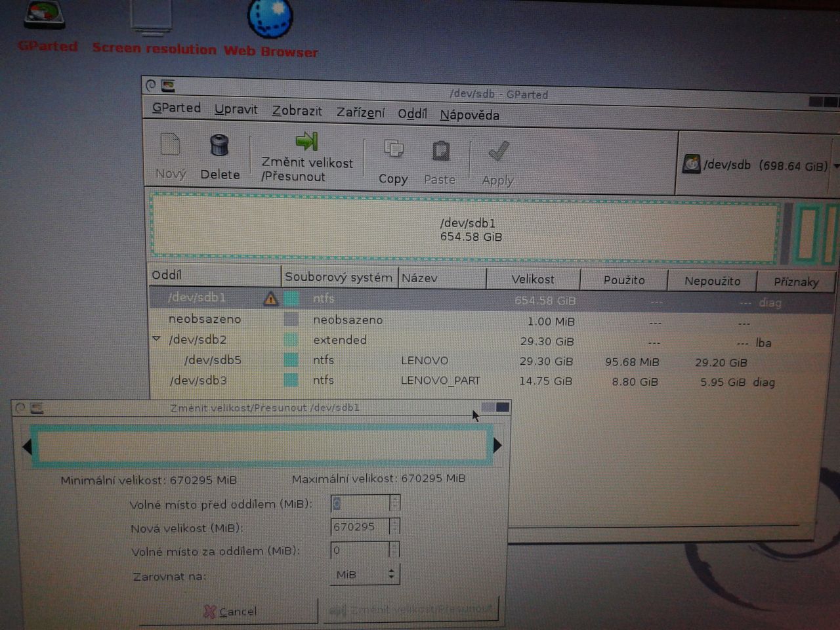Click the Změnit velikost/Přesunout dialog confirm button
Image resolution: width=840 pixels, height=630 pixels.
pos(411,610)
